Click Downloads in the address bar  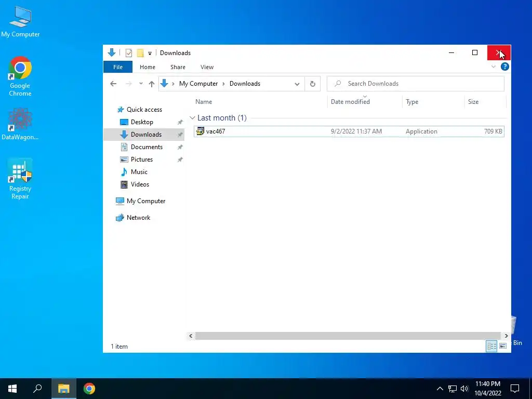tap(245, 84)
